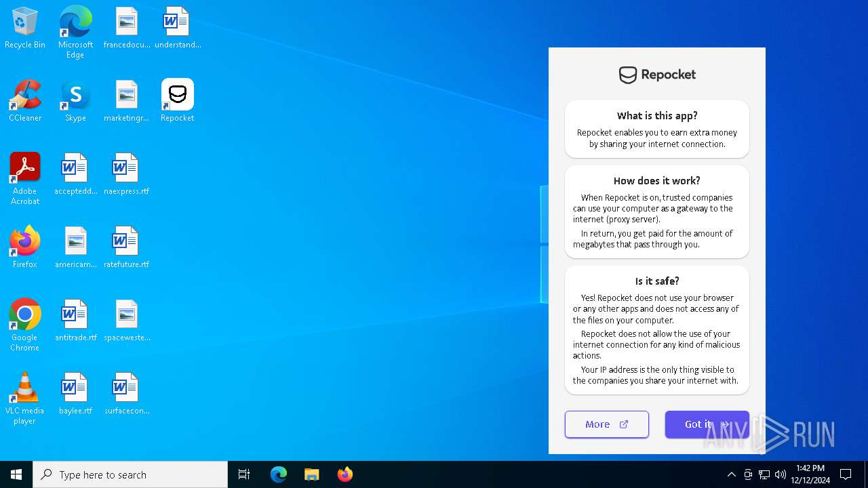Image resolution: width=868 pixels, height=488 pixels.
Task: Click the "How does it work?" heading
Action: (x=657, y=180)
